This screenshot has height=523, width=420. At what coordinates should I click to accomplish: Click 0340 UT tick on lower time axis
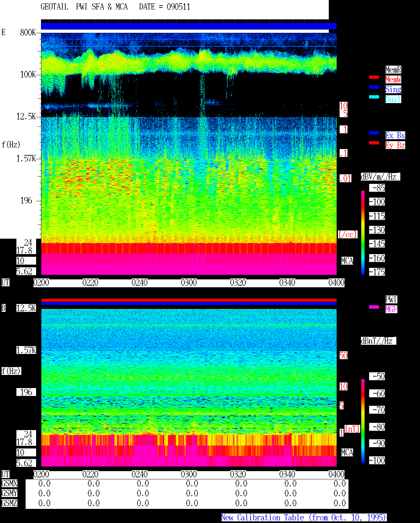[287, 474]
